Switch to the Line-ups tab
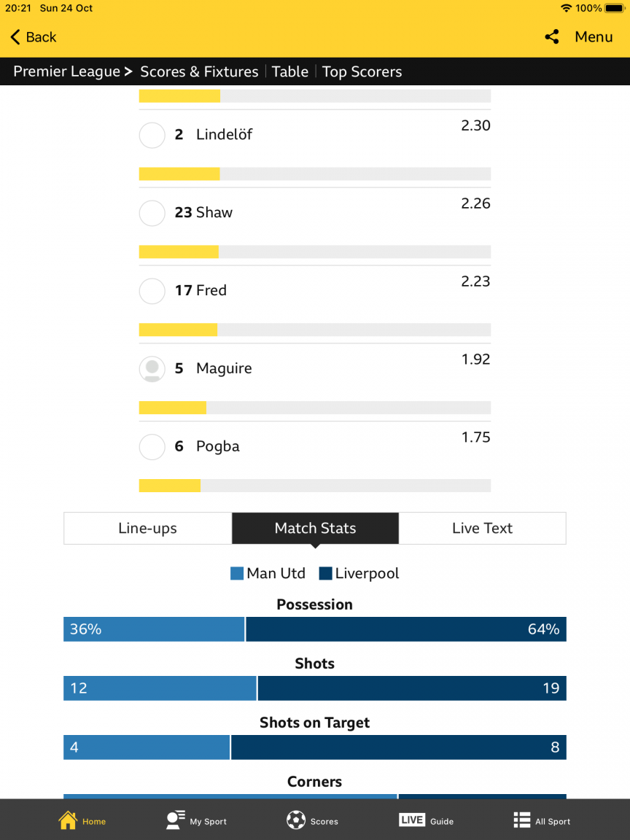The image size is (630, 840). click(147, 529)
